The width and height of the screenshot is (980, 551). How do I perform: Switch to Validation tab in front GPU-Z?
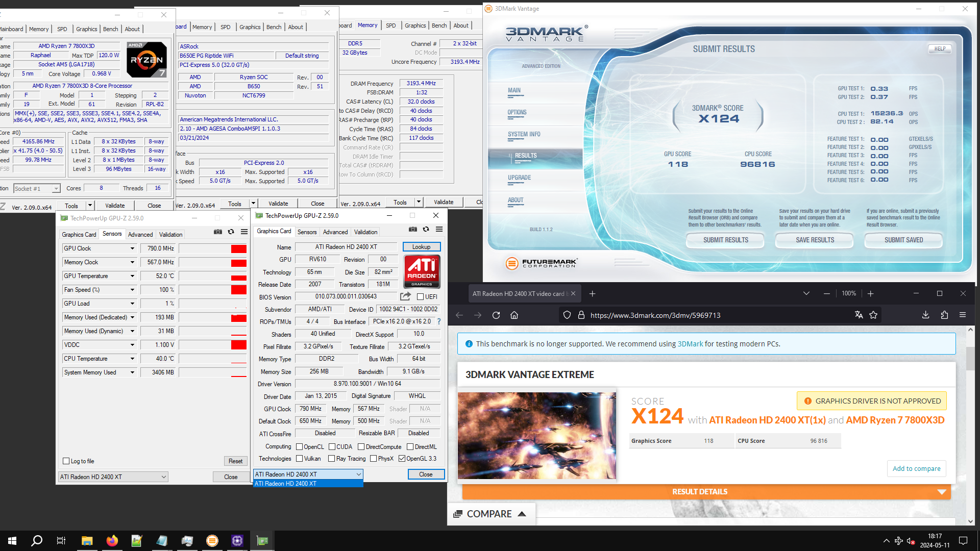(365, 232)
